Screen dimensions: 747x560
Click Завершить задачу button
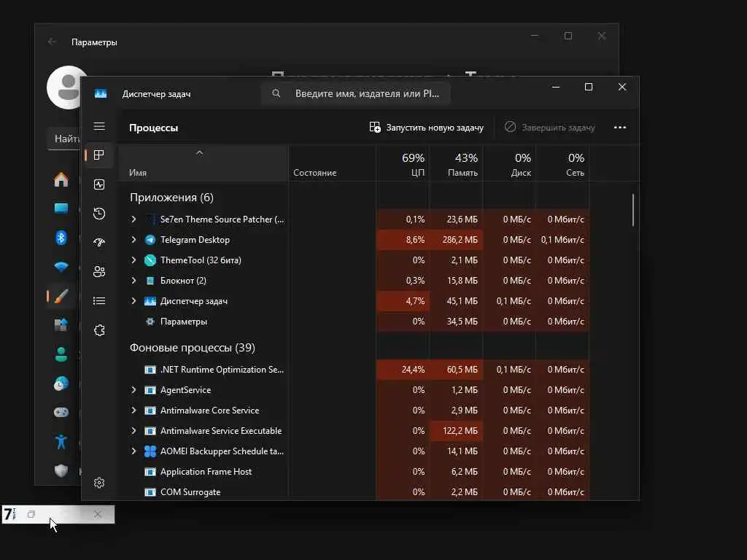pos(549,128)
